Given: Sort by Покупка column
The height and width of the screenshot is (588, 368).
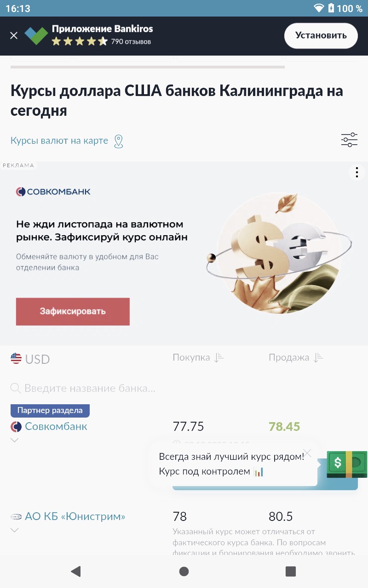Looking at the screenshot, I should [198, 357].
